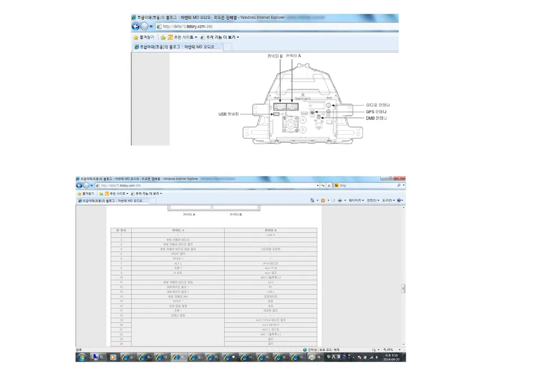
Task: Focus the Bing search box
Action: pos(366,185)
